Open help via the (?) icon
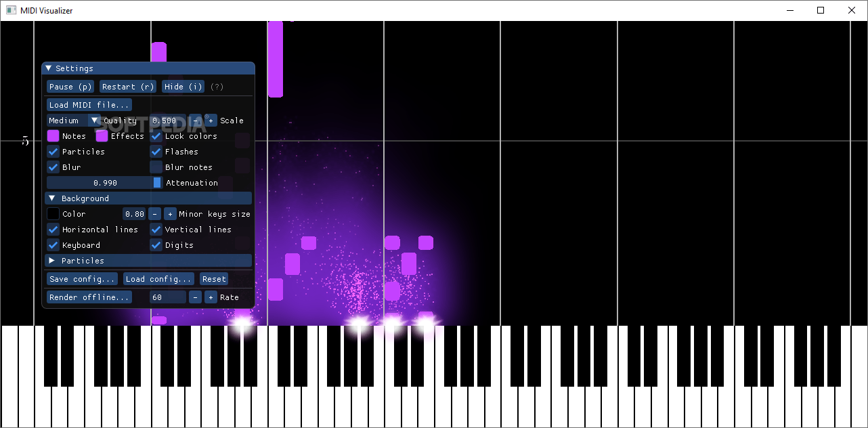The width and height of the screenshot is (868, 428). 215,86
